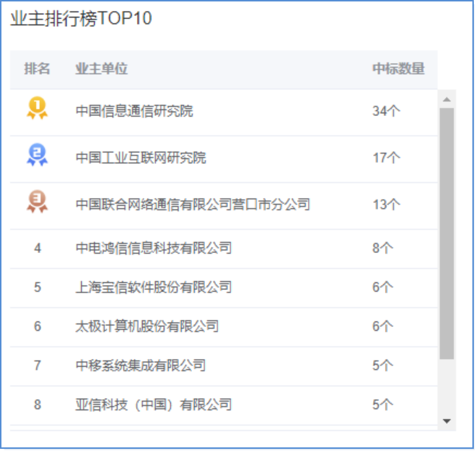Click the 34个 count value
The height and width of the screenshot is (451, 476).
[x=388, y=111]
